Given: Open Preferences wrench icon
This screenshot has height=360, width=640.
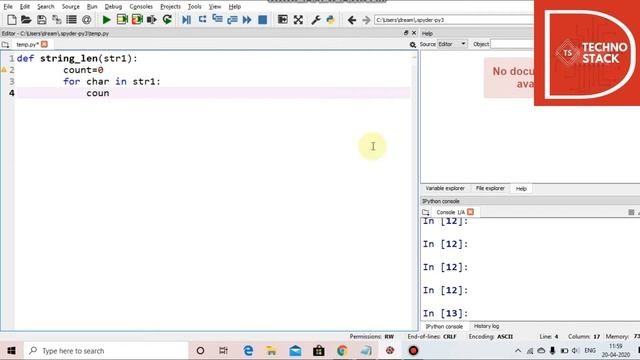Looking at the screenshot, I should pos(316,20).
